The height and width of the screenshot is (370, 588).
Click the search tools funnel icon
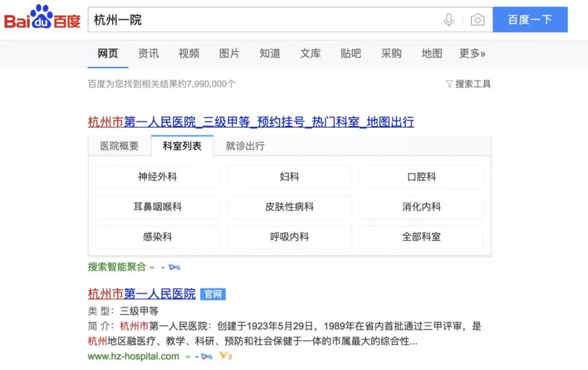click(449, 84)
